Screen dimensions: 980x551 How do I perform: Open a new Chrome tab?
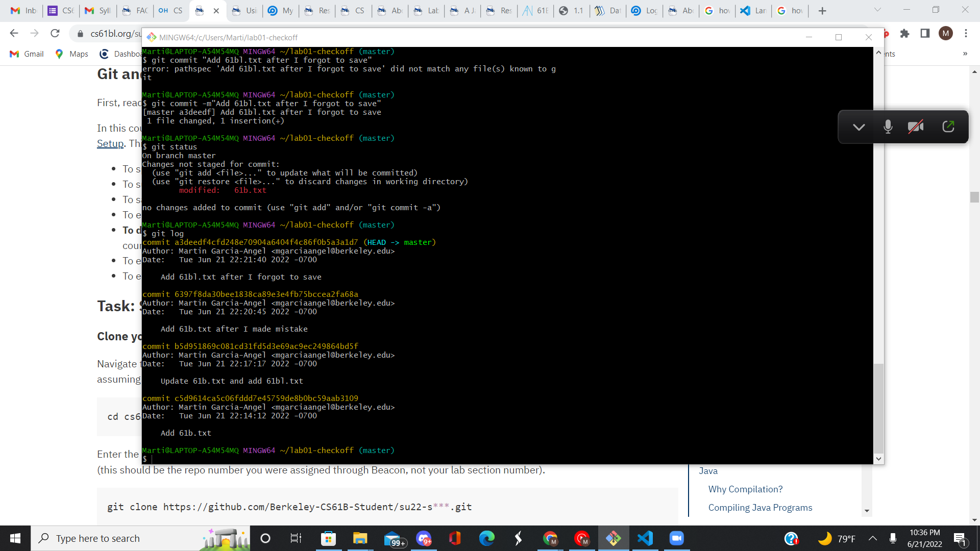coord(822,11)
